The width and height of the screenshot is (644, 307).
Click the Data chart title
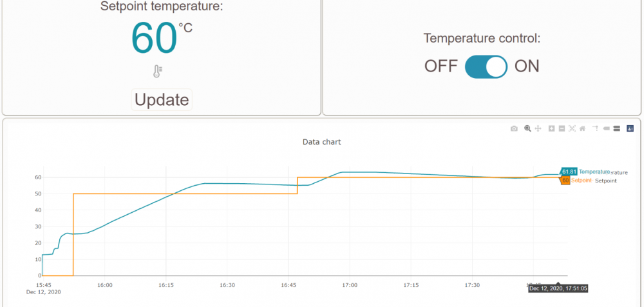[x=321, y=142]
